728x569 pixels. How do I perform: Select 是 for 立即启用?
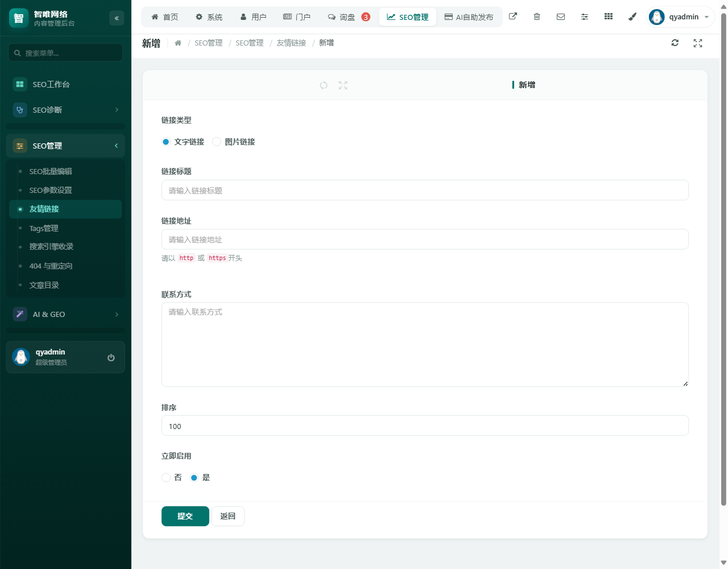pyautogui.click(x=194, y=477)
